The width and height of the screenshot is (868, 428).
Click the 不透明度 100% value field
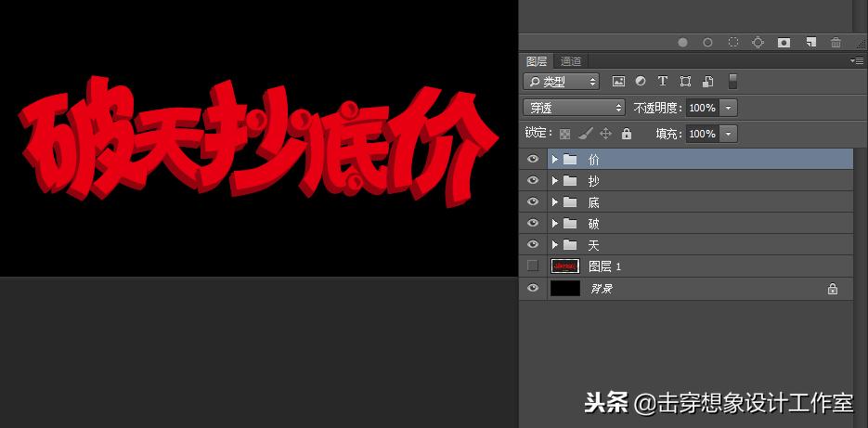(703, 108)
